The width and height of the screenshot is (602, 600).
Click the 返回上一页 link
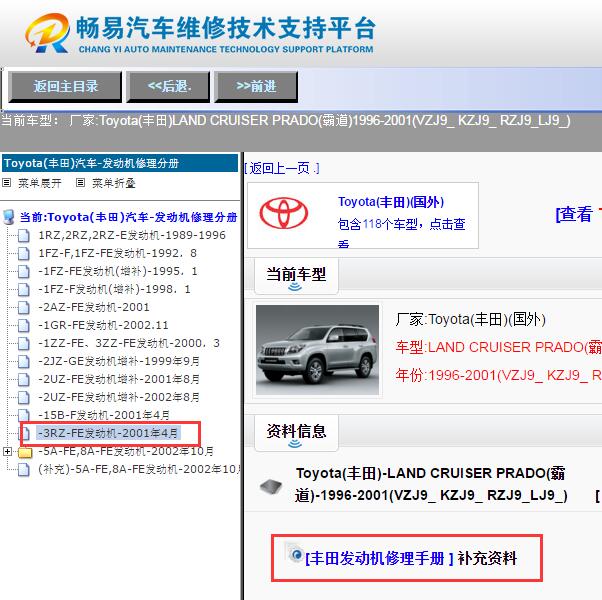tap(282, 168)
